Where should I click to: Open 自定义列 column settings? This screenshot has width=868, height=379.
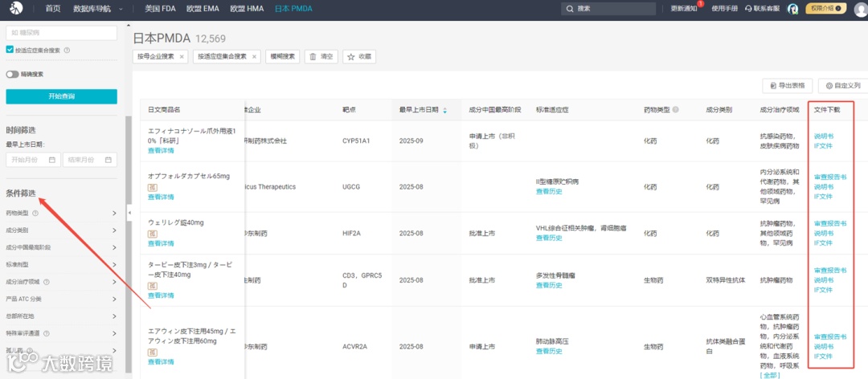click(x=842, y=86)
